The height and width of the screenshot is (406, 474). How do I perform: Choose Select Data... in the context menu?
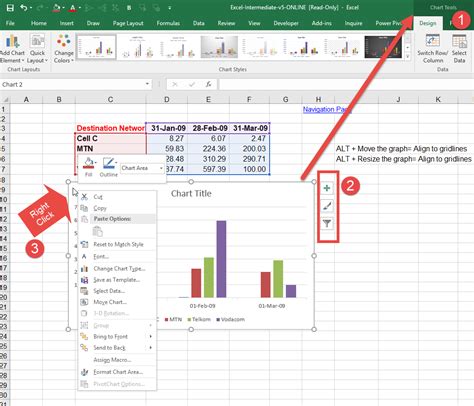pyautogui.click(x=117, y=291)
